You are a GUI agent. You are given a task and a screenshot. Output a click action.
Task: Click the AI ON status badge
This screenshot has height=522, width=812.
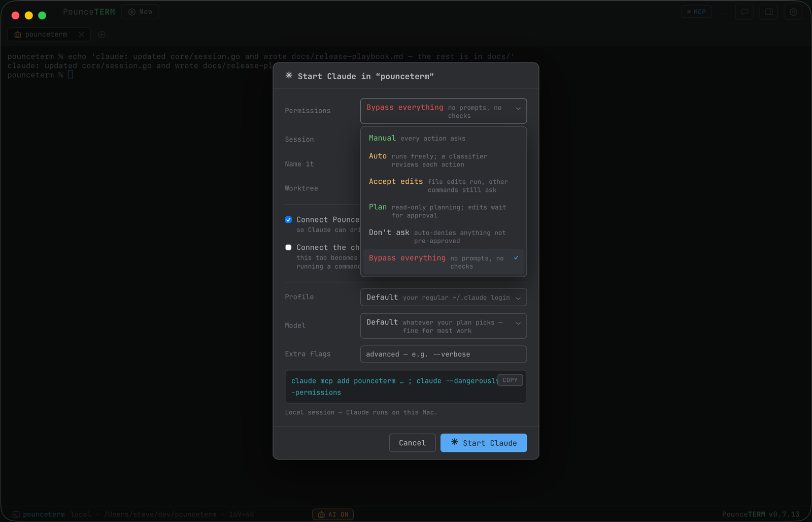click(333, 514)
